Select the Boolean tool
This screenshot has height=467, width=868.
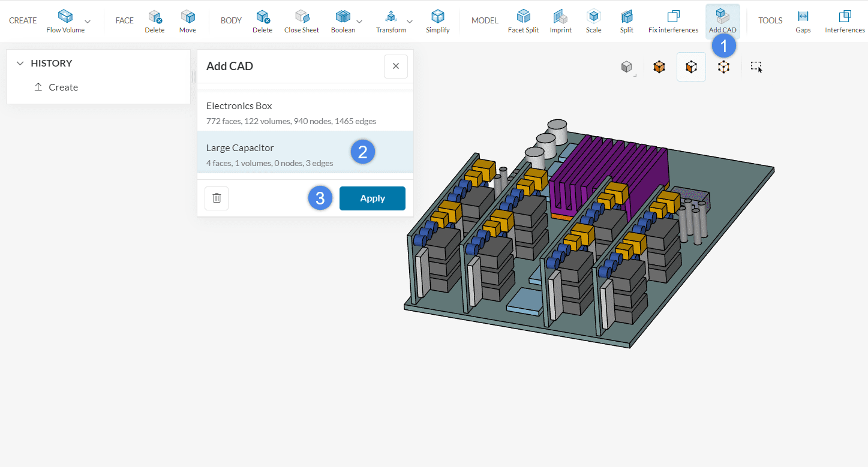click(342, 20)
